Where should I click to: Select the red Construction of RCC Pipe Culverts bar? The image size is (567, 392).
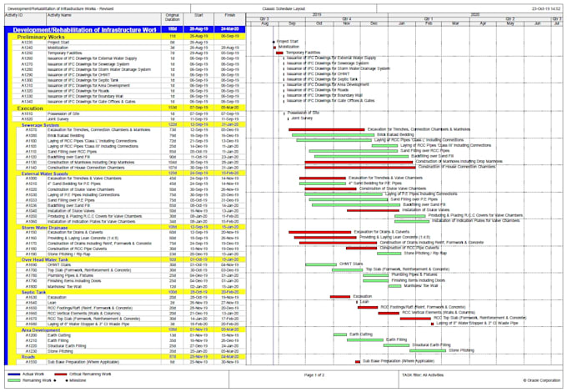tap(361, 248)
